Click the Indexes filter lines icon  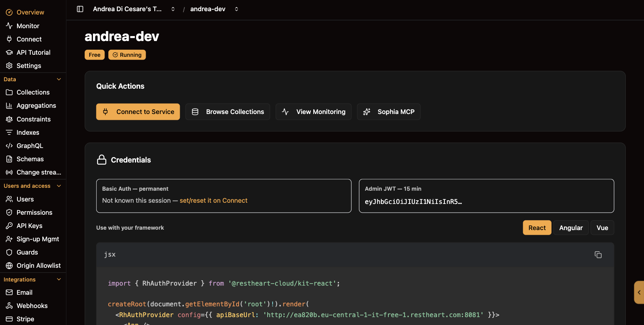pos(9,132)
